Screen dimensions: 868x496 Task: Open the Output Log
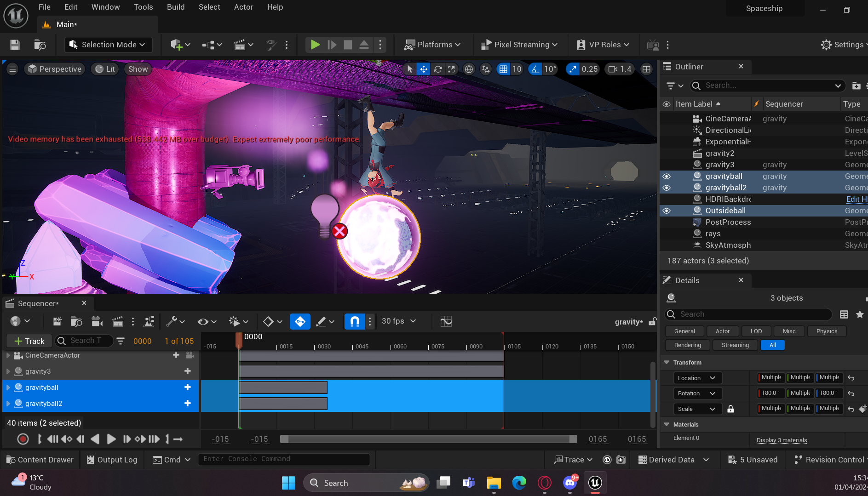point(112,460)
